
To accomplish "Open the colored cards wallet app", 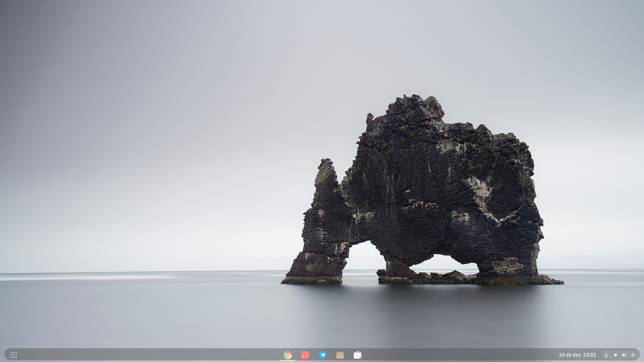I will pos(340,355).
